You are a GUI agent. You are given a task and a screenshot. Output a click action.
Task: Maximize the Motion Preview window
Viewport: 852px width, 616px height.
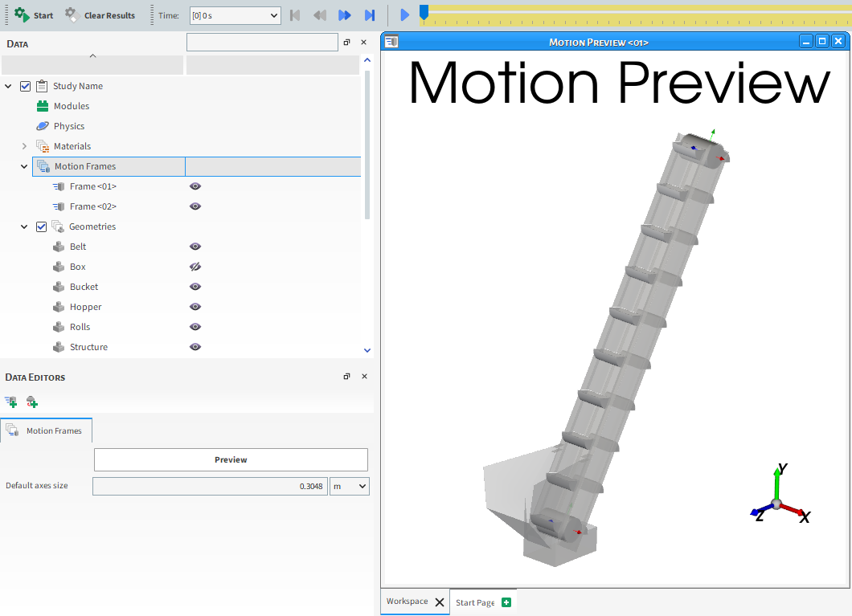[x=822, y=41]
